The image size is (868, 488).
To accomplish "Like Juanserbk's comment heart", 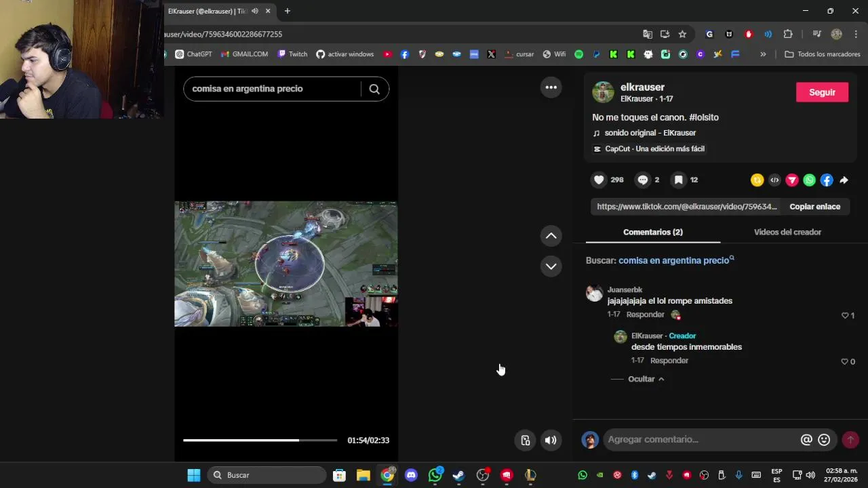I will click(x=845, y=315).
